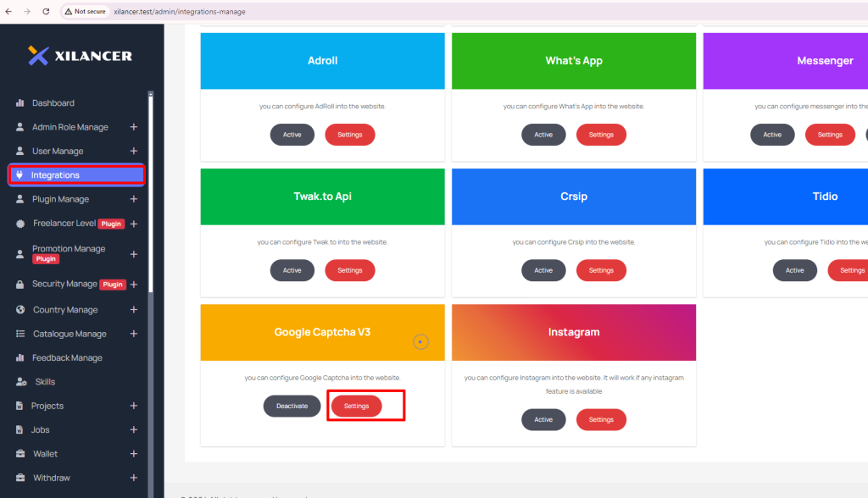Screen dimensions: 868x498
Task: Open What's App Settings
Action: [x=601, y=135]
